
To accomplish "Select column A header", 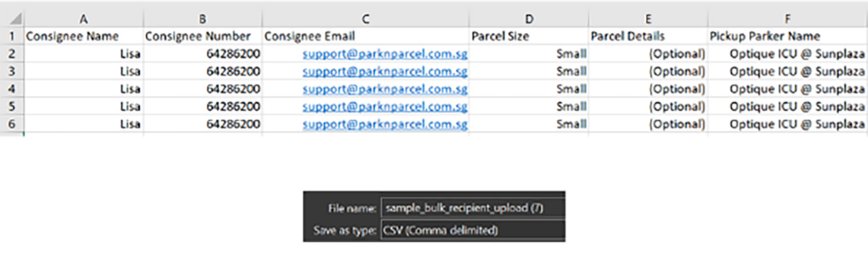I will tap(84, 19).
